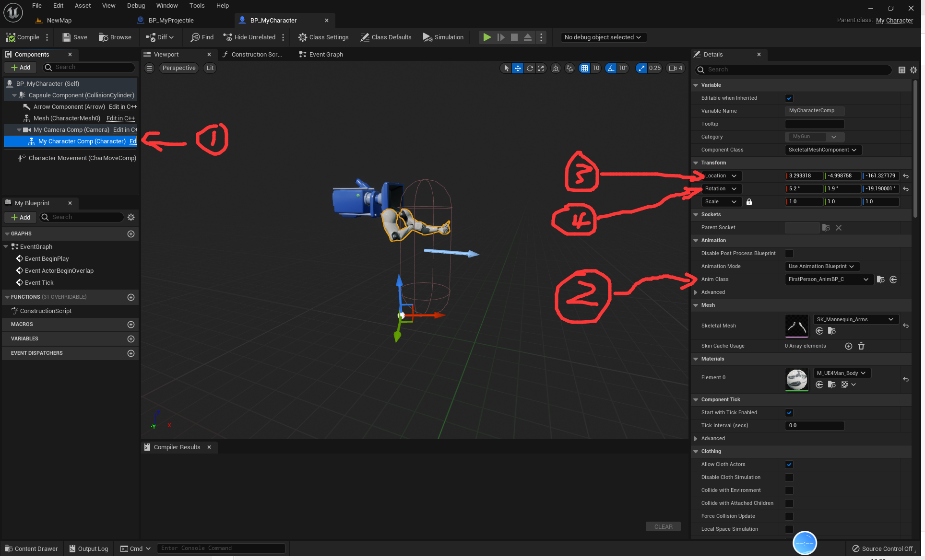Open the Content Drawer

(31, 548)
